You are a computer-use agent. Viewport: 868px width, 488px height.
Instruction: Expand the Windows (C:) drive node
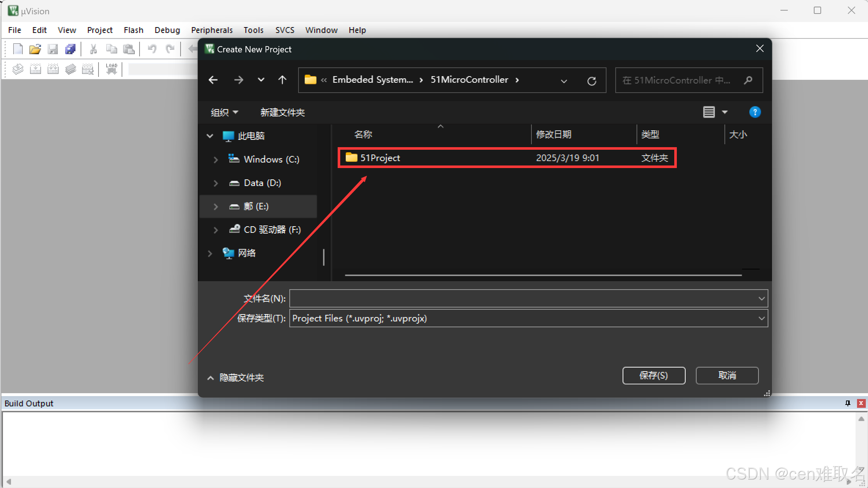pyautogui.click(x=216, y=160)
